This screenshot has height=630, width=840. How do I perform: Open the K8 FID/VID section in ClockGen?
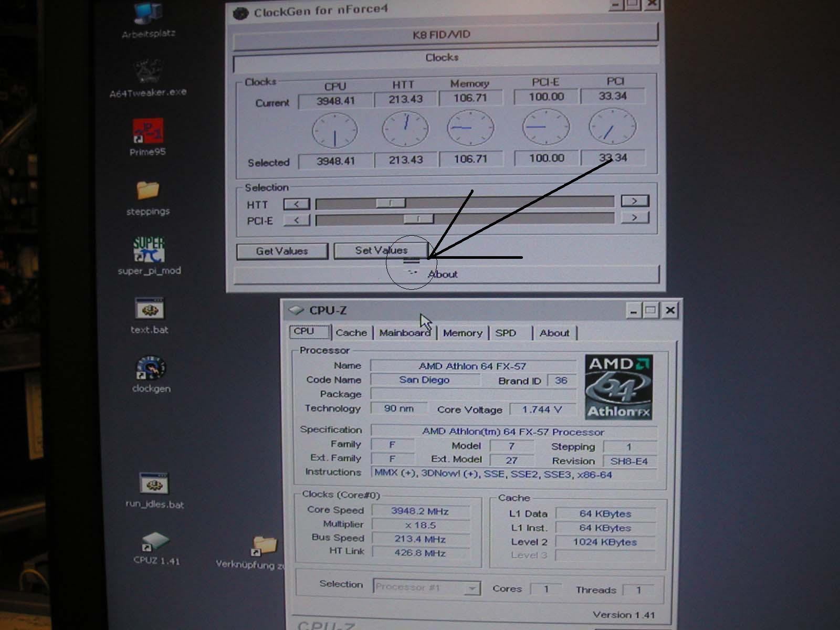pos(445,35)
